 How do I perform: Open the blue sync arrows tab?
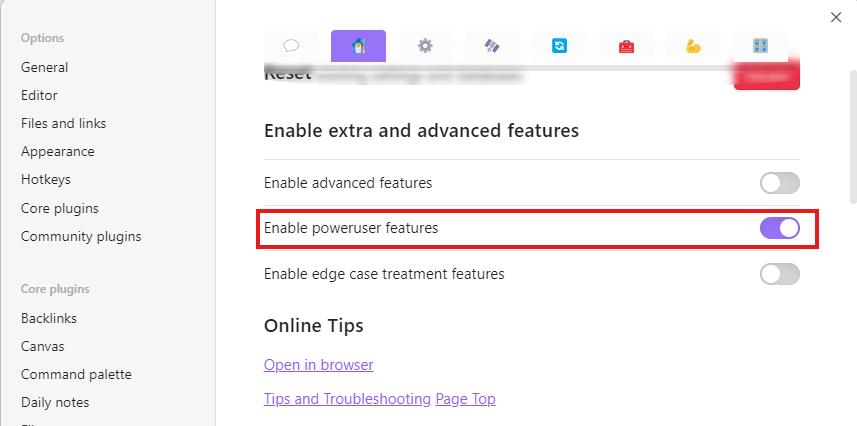coord(559,46)
